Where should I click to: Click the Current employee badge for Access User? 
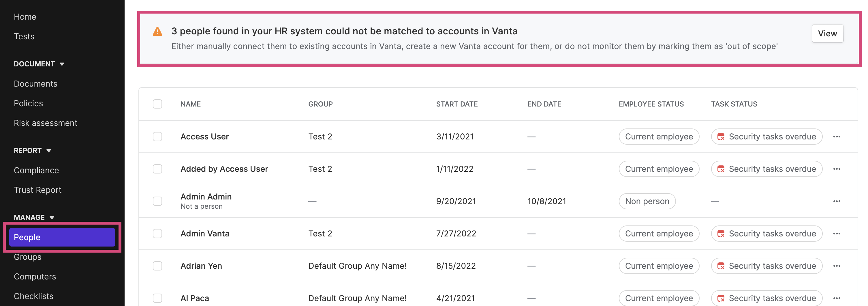pos(659,137)
